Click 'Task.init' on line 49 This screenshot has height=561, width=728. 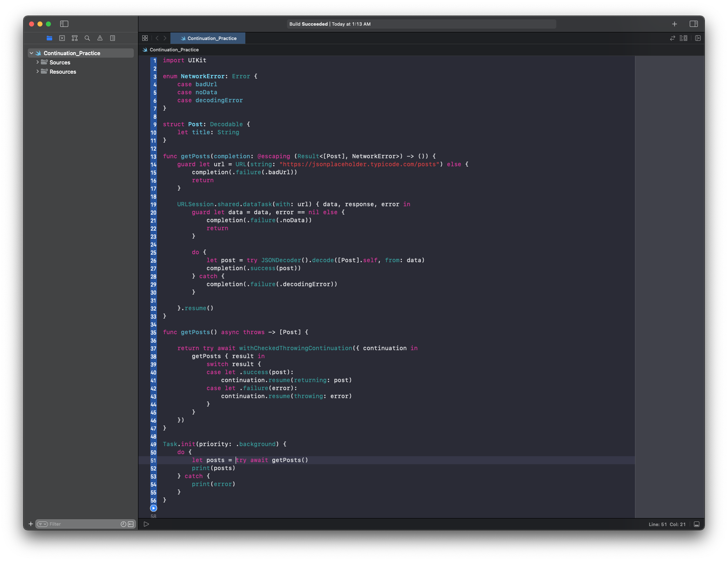[179, 444]
